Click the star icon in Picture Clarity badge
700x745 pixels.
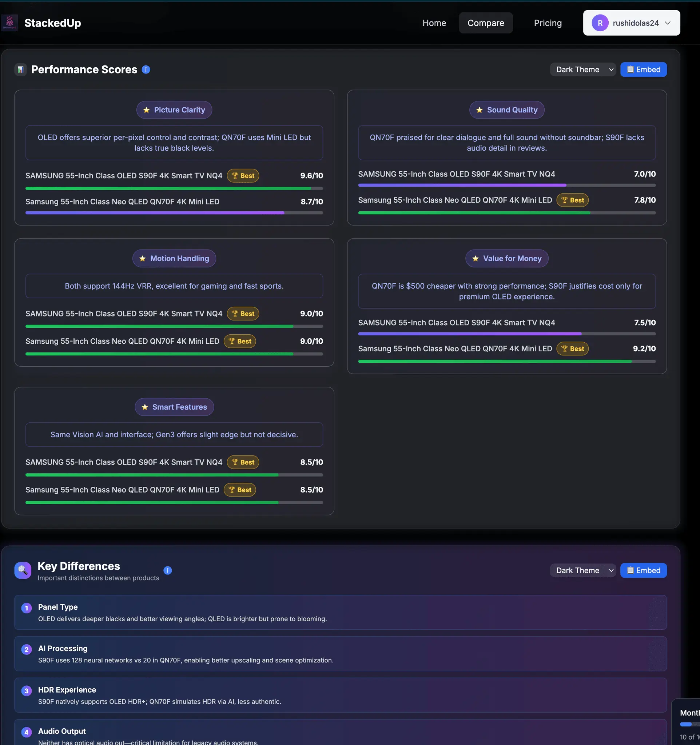147,110
